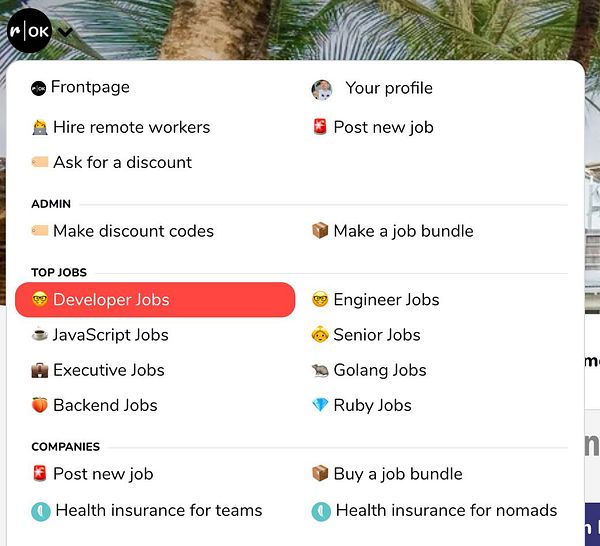Open Make discount codes admin link
The height and width of the screenshot is (546, 600).
133,231
